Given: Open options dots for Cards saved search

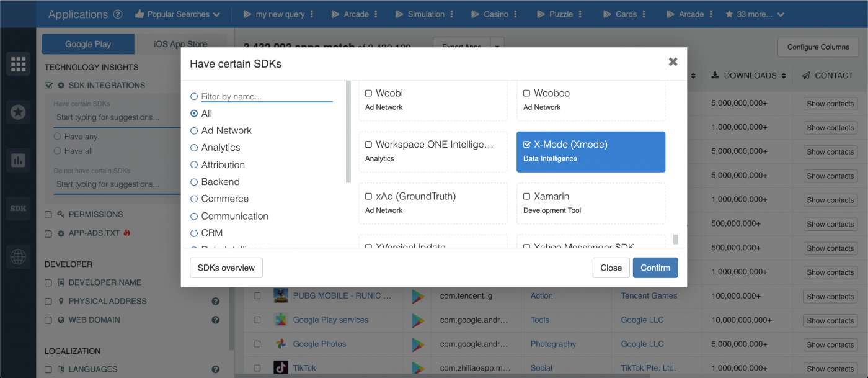Looking at the screenshot, I should [x=644, y=14].
